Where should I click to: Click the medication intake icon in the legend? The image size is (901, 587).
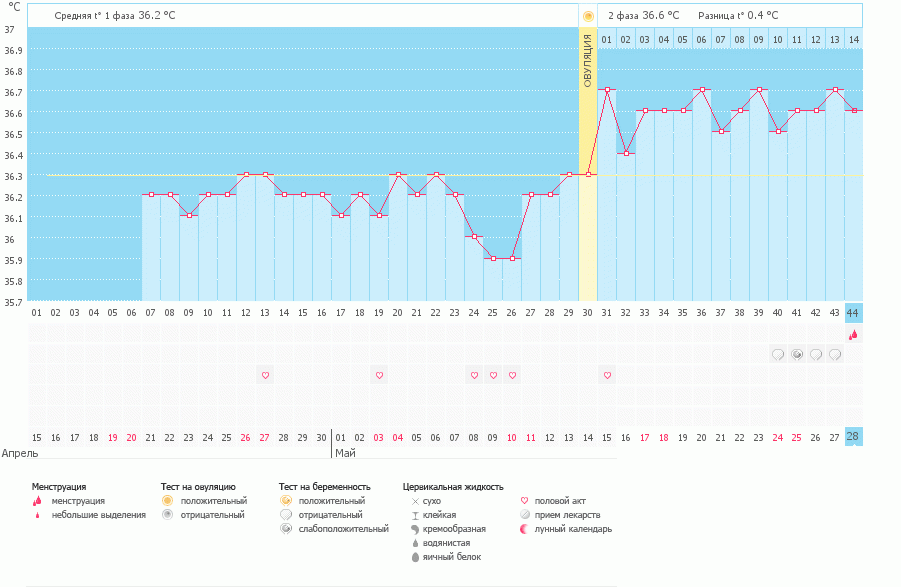pos(526,515)
